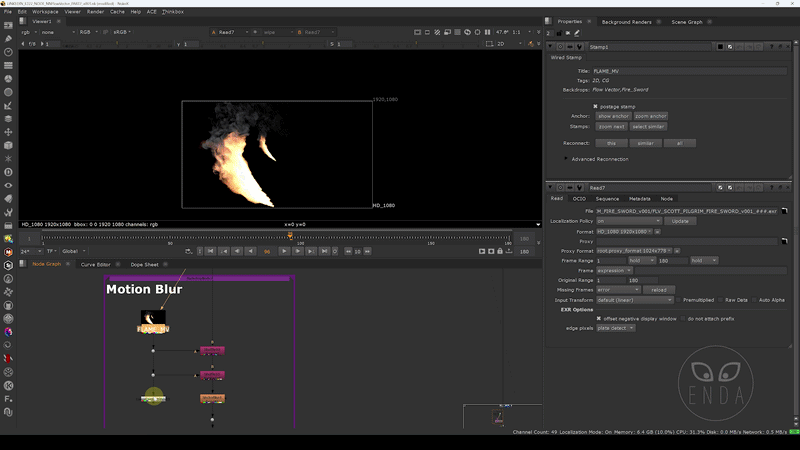The height and width of the screenshot is (450, 800).
Task: Click the pencil edit icon in Properties bar
Action: click(577, 33)
